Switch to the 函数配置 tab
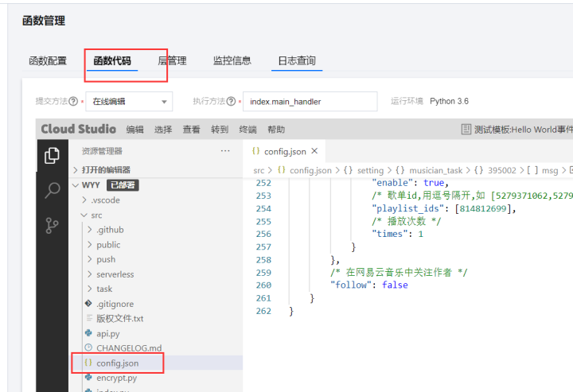 pyautogui.click(x=48, y=61)
